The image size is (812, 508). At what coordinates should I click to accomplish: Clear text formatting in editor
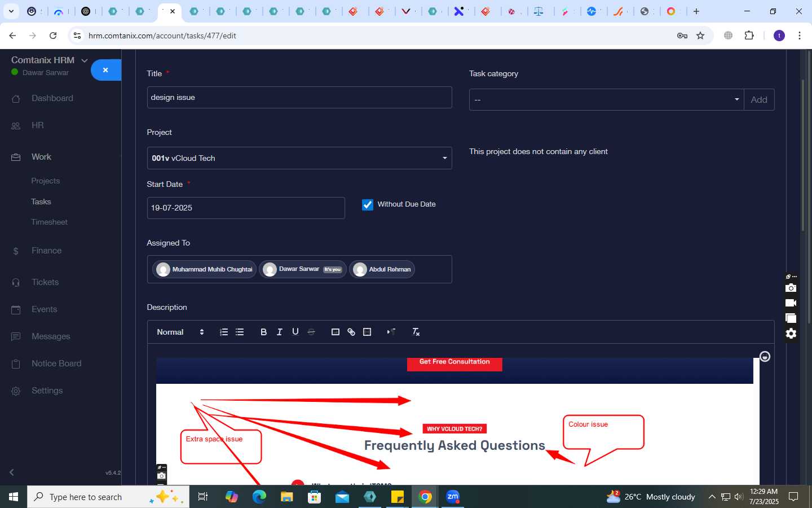[x=416, y=332]
